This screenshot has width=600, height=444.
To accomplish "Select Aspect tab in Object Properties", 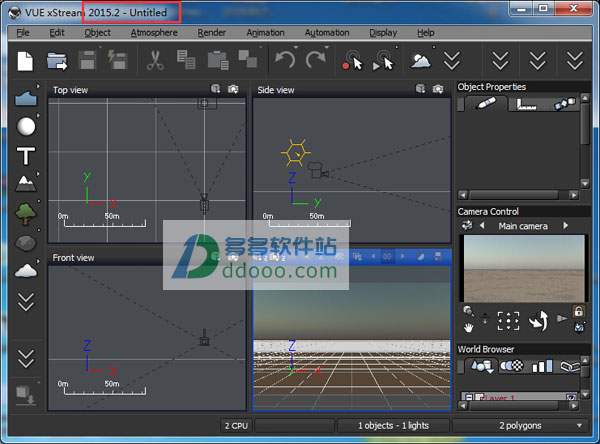I will pos(486,104).
